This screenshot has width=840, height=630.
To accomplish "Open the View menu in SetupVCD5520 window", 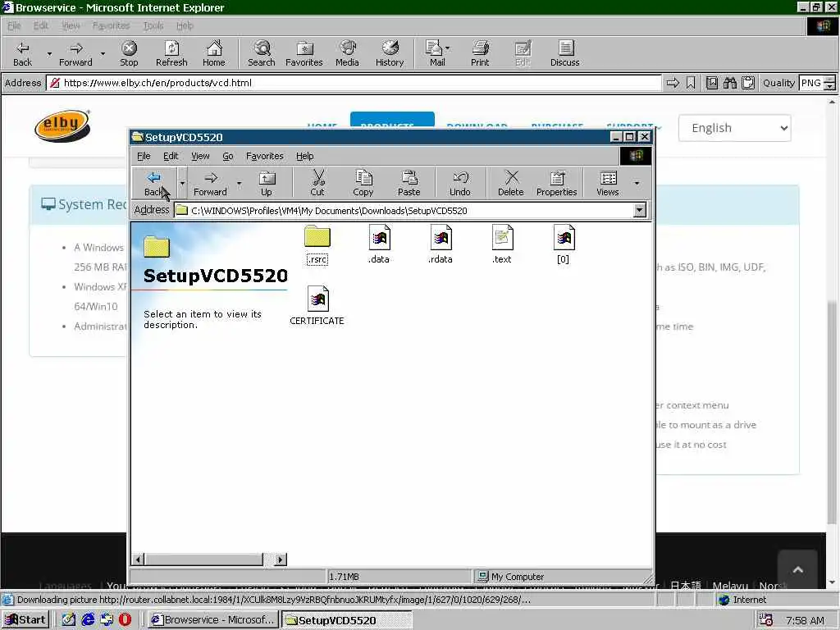I will pos(200,156).
